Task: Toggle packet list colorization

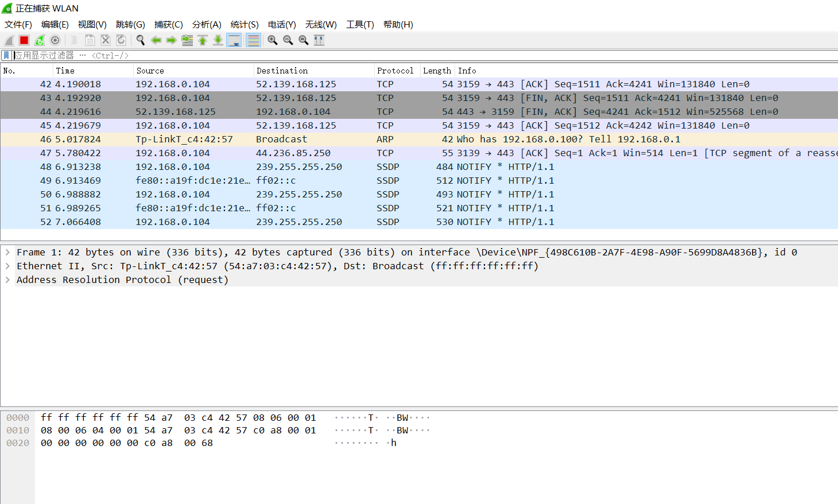Action: point(254,40)
